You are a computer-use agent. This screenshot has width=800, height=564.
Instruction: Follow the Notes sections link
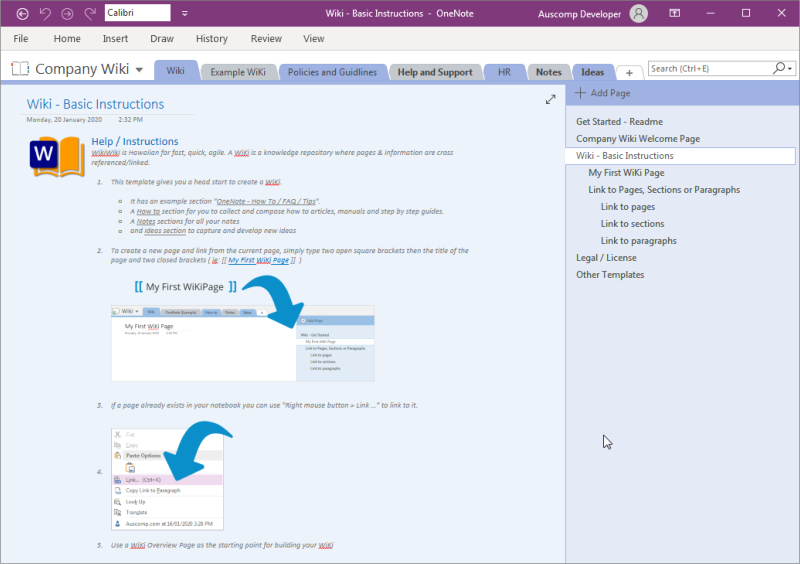[x=146, y=222]
